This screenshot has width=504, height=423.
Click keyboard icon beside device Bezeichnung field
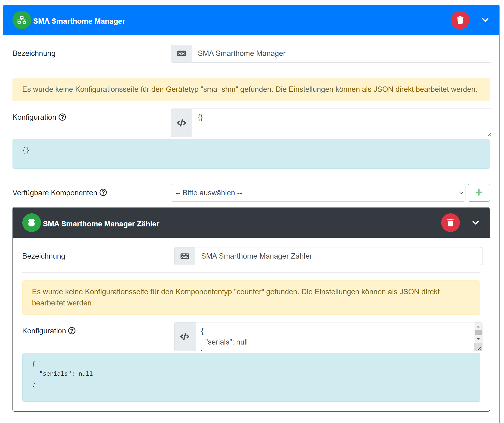(181, 54)
